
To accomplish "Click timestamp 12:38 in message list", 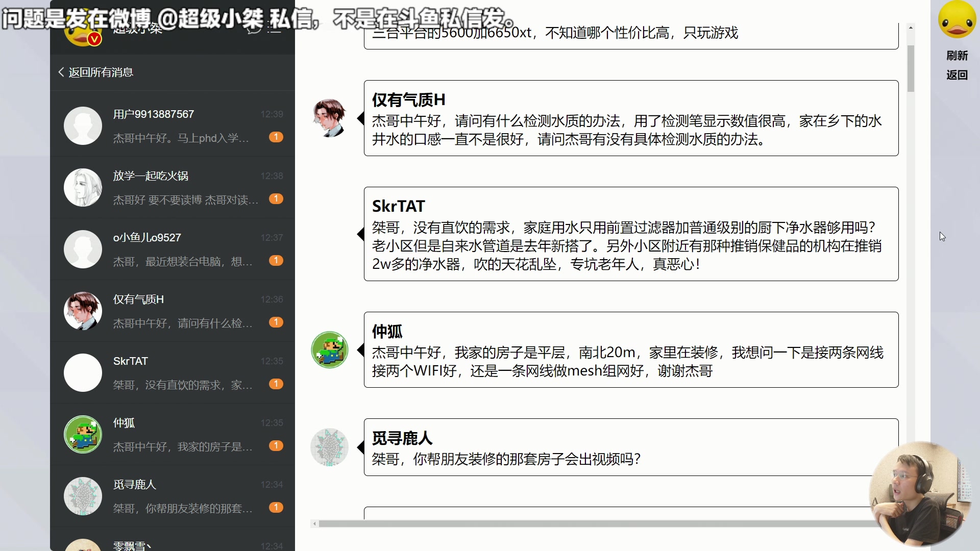I will tap(272, 176).
